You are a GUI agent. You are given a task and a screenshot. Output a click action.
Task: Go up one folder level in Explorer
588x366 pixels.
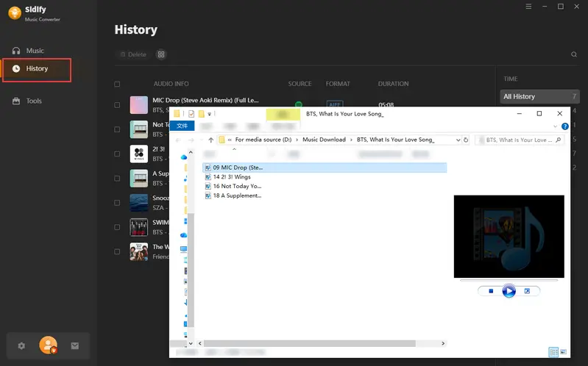[x=210, y=140]
